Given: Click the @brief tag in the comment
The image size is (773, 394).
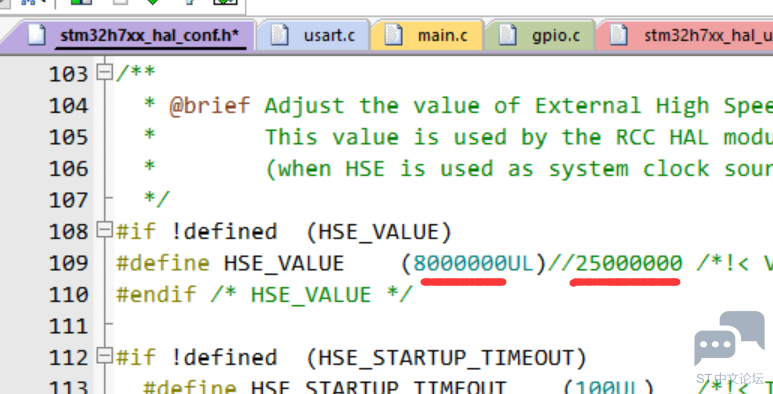Looking at the screenshot, I should [x=210, y=106].
